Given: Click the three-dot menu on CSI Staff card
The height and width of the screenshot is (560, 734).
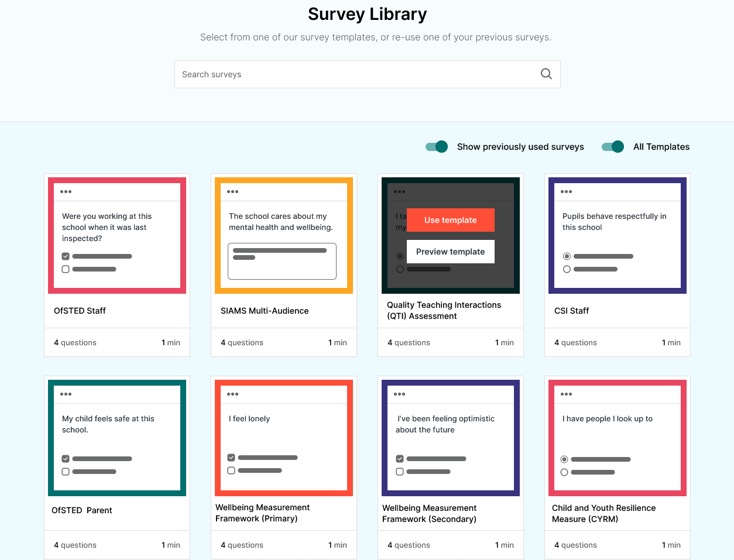Looking at the screenshot, I should tap(565, 191).
